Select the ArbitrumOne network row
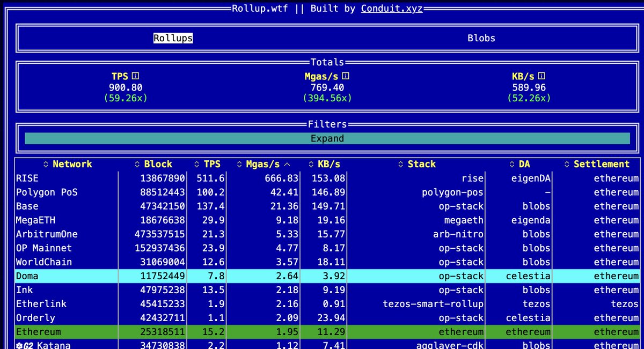Viewport: 644px width, 349px height. (x=327, y=234)
